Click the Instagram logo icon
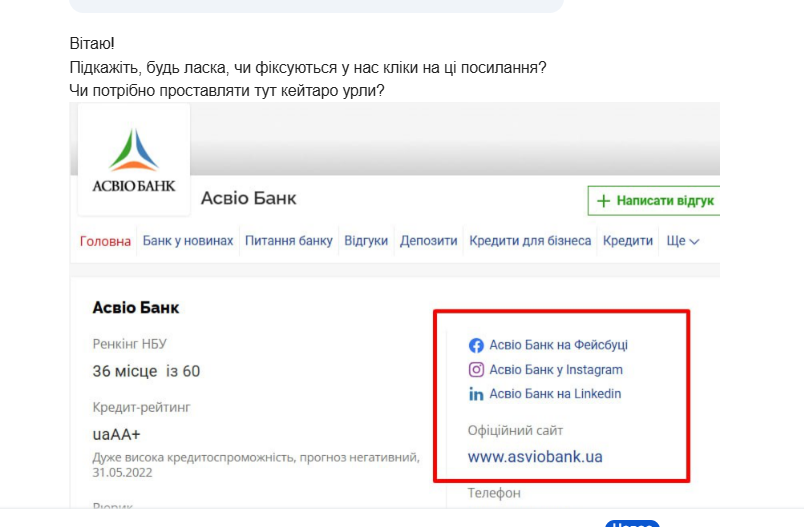This screenshot has width=804, height=527. click(476, 370)
